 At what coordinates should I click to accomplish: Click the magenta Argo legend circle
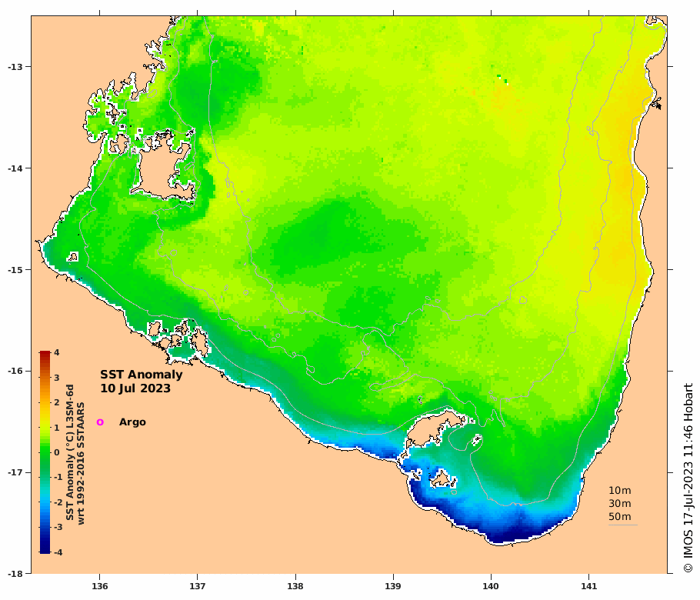click(100, 422)
